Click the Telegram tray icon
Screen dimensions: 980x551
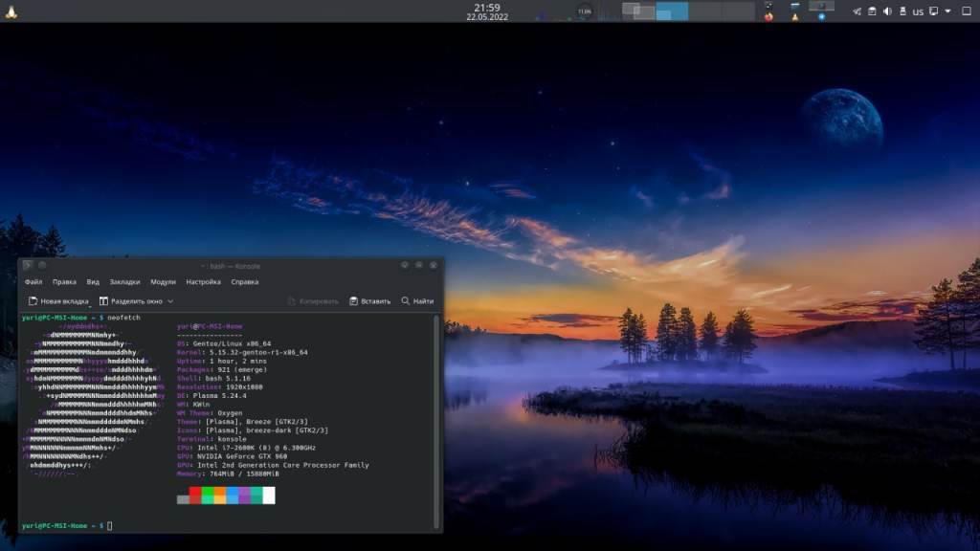[857, 11]
